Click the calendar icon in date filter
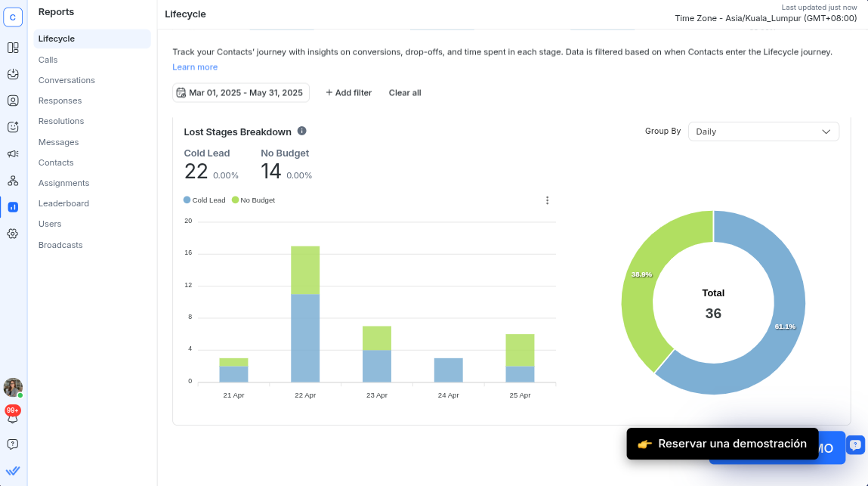 (181, 92)
